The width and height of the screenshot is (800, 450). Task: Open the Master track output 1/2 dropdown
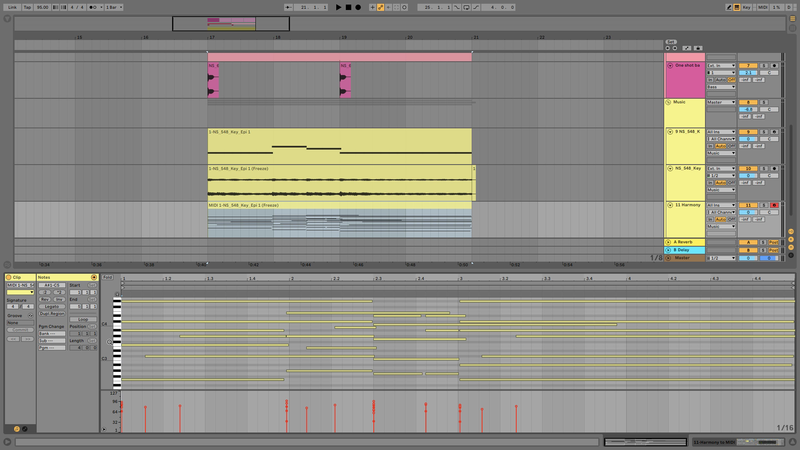click(721, 258)
